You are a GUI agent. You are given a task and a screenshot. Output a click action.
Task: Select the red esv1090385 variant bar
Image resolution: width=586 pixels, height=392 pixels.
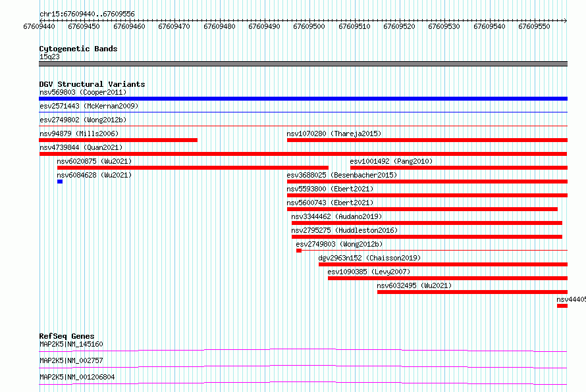[x=448, y=278]
